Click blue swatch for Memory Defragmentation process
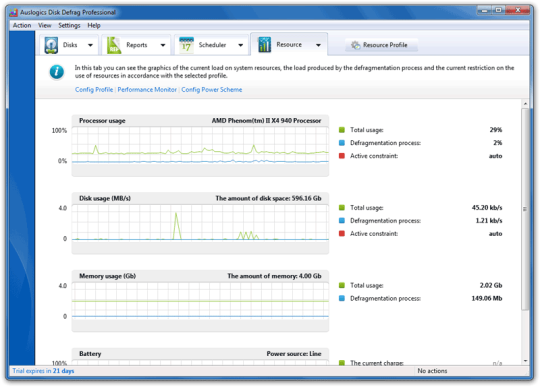 [342, 298]
